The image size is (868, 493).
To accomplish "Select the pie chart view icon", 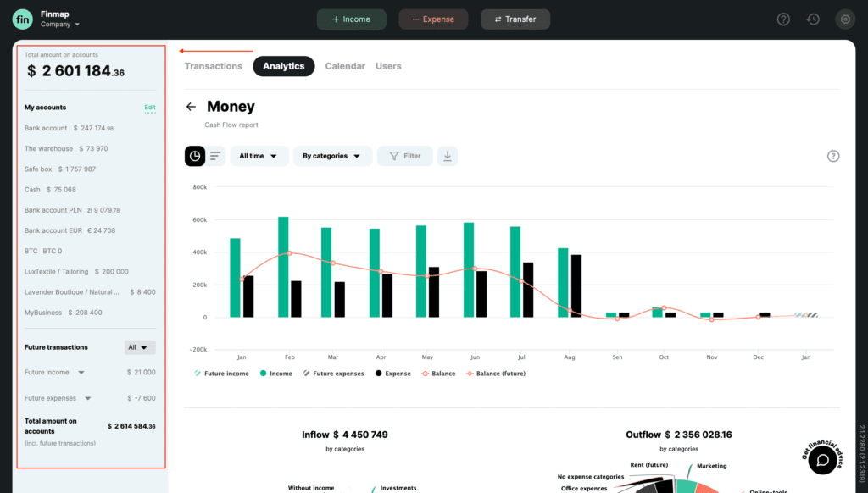I will (195, 156).
